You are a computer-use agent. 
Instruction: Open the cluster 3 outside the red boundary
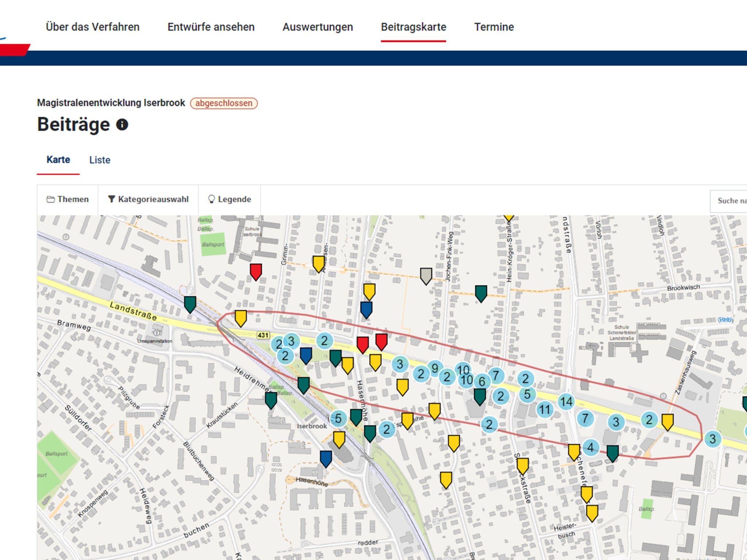click(x=712, y=439)
